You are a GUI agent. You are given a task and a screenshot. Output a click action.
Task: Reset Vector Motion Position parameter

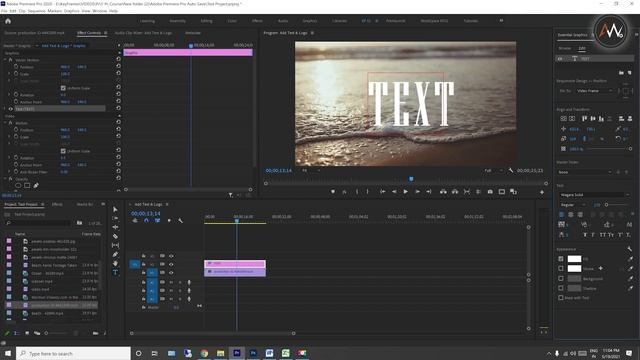118,67
